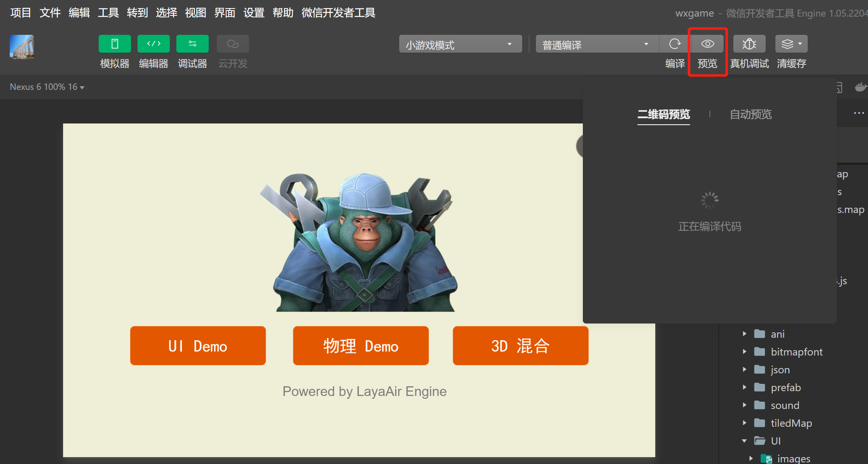Toggle the debugger panel icon
The image size is (868, 464).
tap(192, 44)
